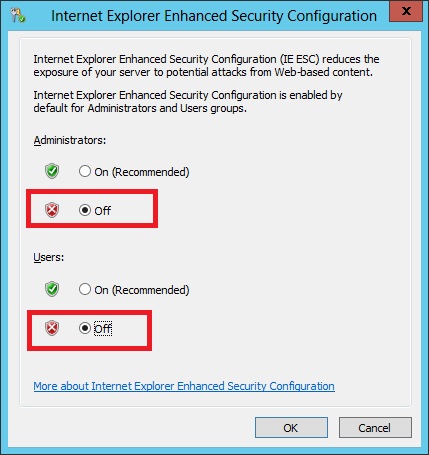Viewport: 429px width, 455px height.
Task: Click the "Off" label under Administrators
Action: (x=103, y=211)
